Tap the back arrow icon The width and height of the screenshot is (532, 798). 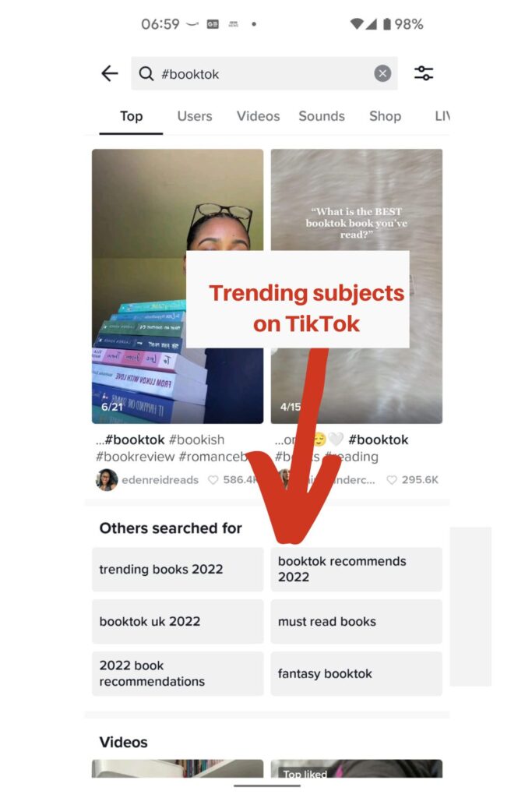(109, 73)
